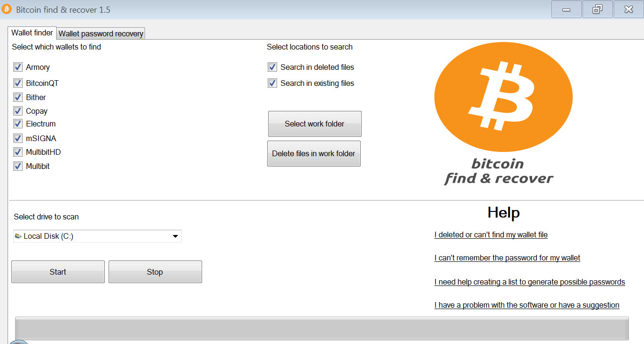Open the Wallet password recovery tab
Image resolution: width=644 pixels, height=344 pixels.
point(101,34)
